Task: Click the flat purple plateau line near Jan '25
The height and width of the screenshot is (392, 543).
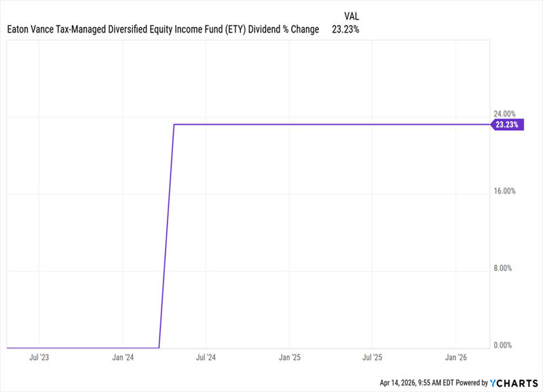Action: pos(290,125)
